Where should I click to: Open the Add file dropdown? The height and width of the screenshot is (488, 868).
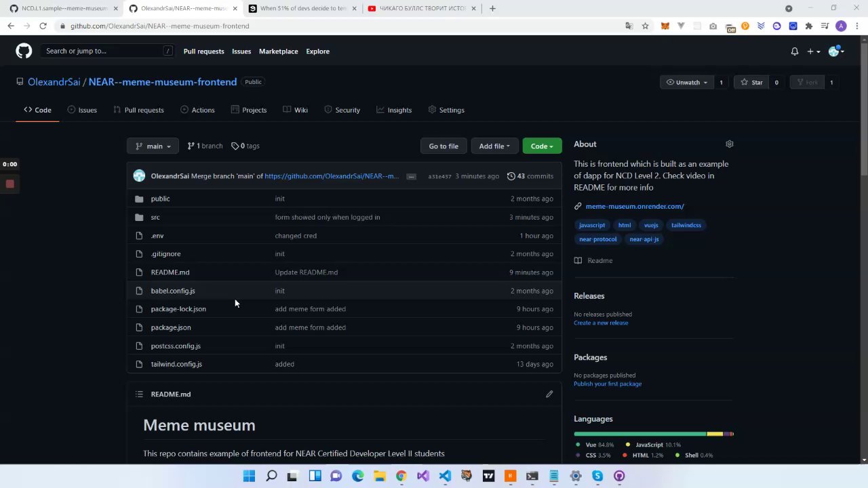tap(494, 146)
